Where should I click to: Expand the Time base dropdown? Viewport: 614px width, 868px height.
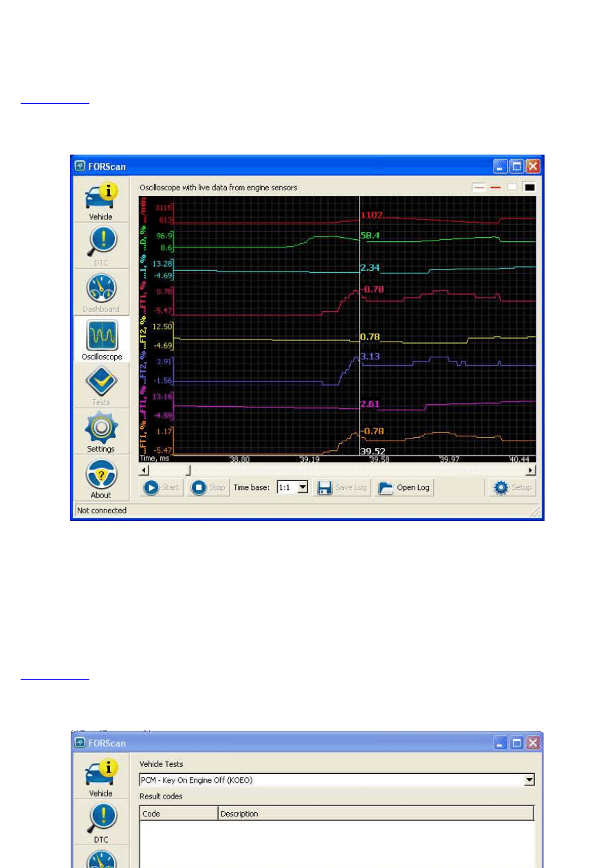301,488
